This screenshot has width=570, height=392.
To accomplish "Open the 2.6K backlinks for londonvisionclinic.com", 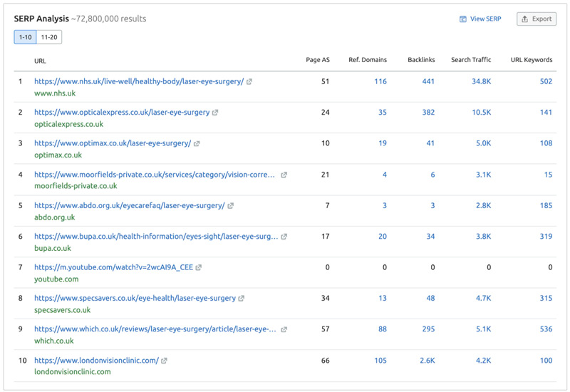I will 427,361.
